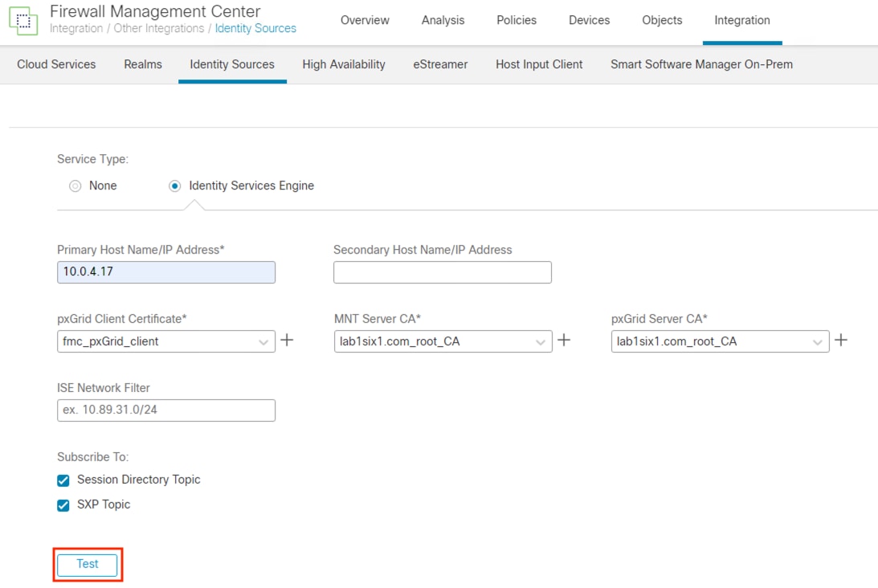Click the MNT Server CA* label
Image resolution: width=878 pixels, height=588 pixels.
coord(378,319)
